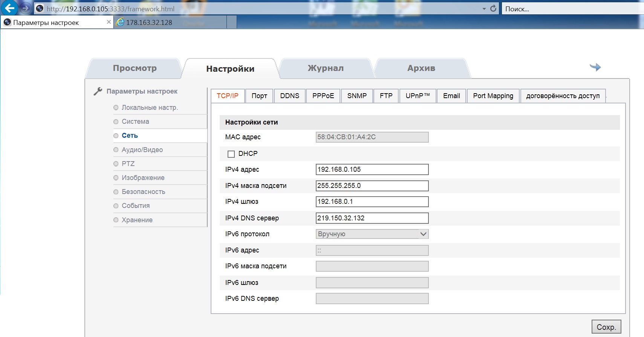
Task: Click the browser back arrow button
Action: (9, 8)
